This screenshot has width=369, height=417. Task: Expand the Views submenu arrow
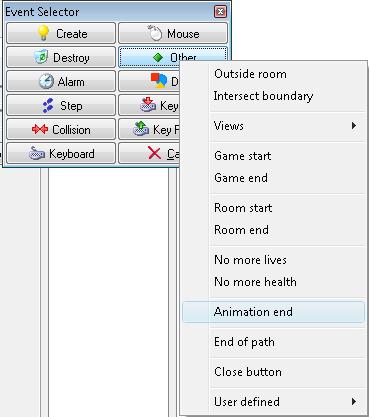coord(354,126)
